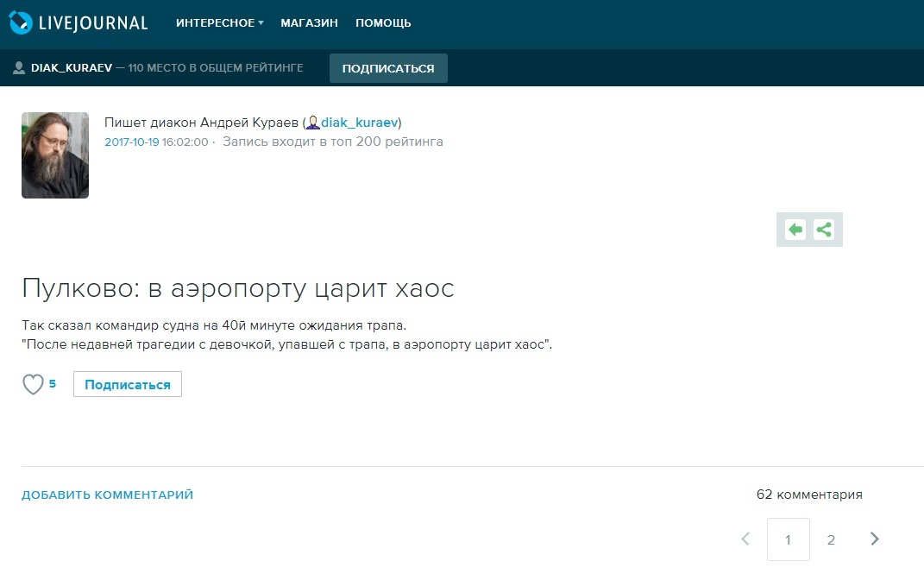This screenshot has height=580, width=924.
Task: Open the МАГАЗИН menu item
Action: (x=310, y=23)
